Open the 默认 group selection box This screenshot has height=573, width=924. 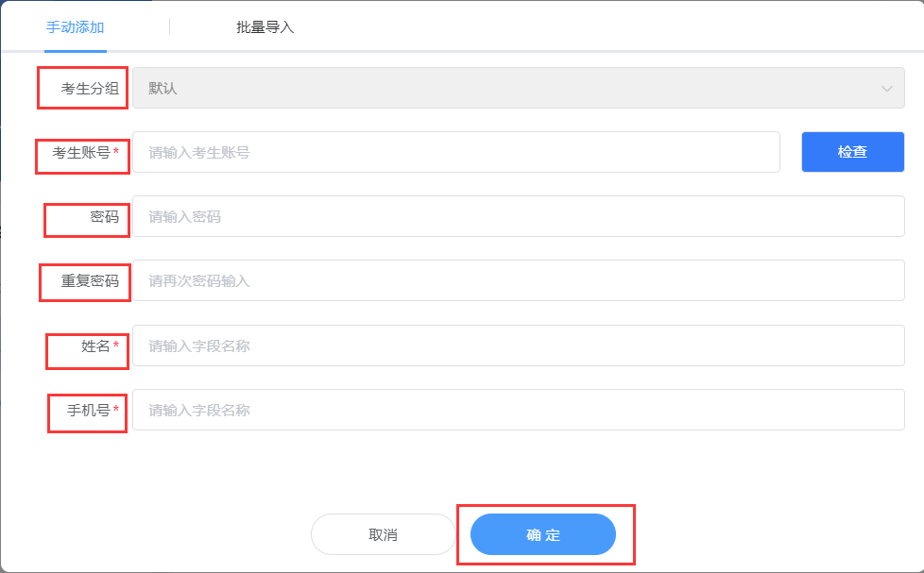[518, 88]
